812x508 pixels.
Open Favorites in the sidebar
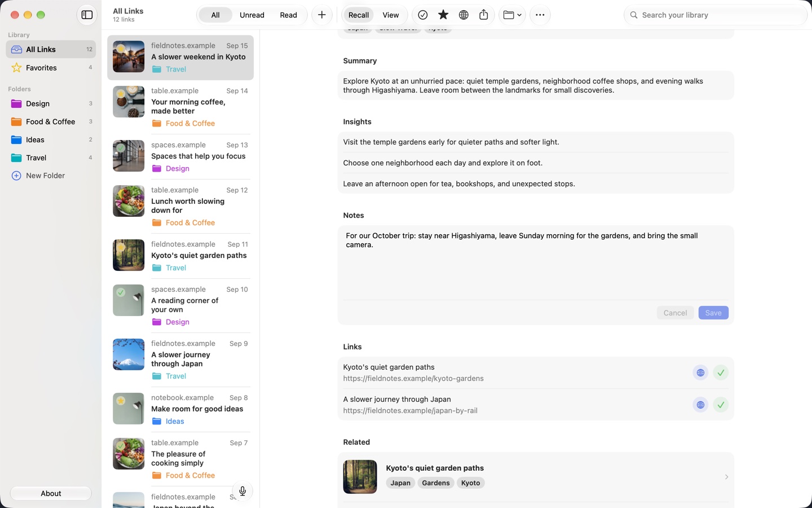pos(51,68)
